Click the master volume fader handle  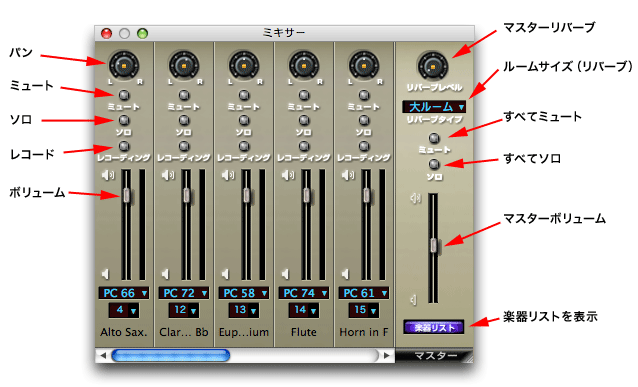point(434,245)
